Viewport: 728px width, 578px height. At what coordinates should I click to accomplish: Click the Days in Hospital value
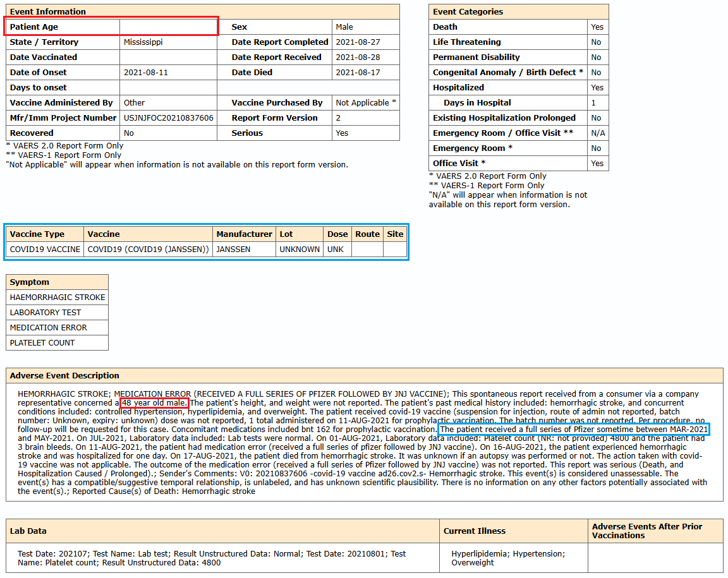[x=593, y=102]
